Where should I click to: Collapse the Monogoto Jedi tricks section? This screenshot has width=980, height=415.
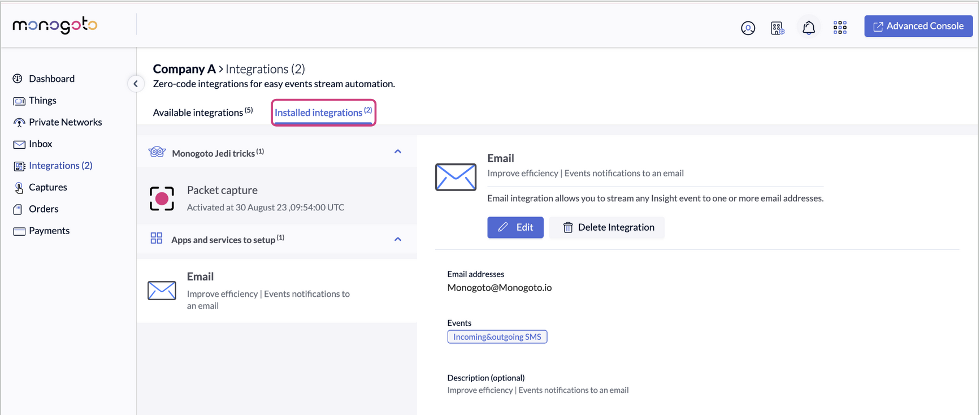coord(398,152)
